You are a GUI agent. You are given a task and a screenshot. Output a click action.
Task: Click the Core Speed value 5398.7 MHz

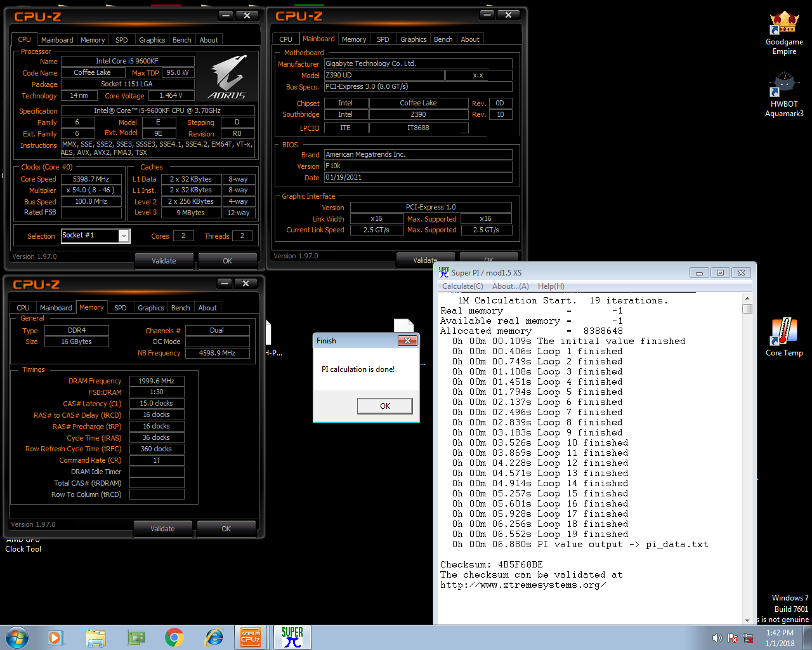[x=91, y=179]
